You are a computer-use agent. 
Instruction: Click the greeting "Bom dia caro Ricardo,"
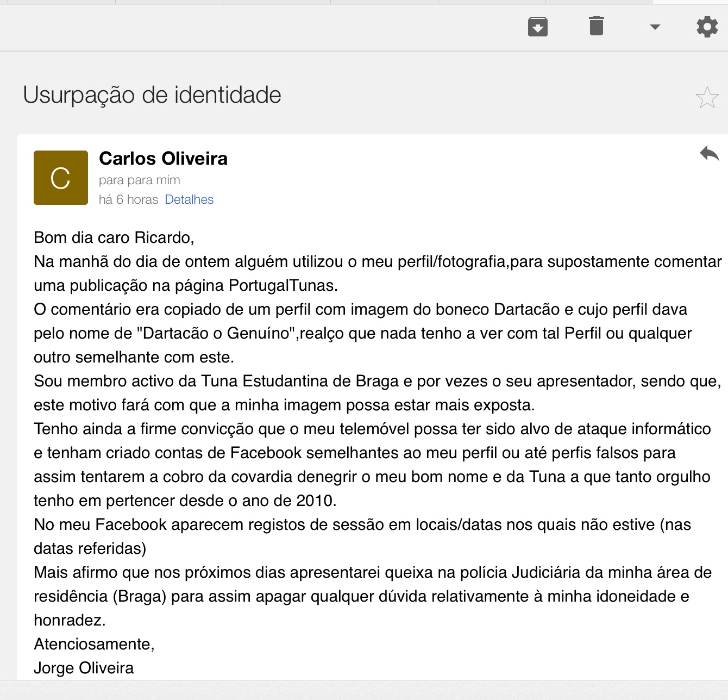(114, 237)
